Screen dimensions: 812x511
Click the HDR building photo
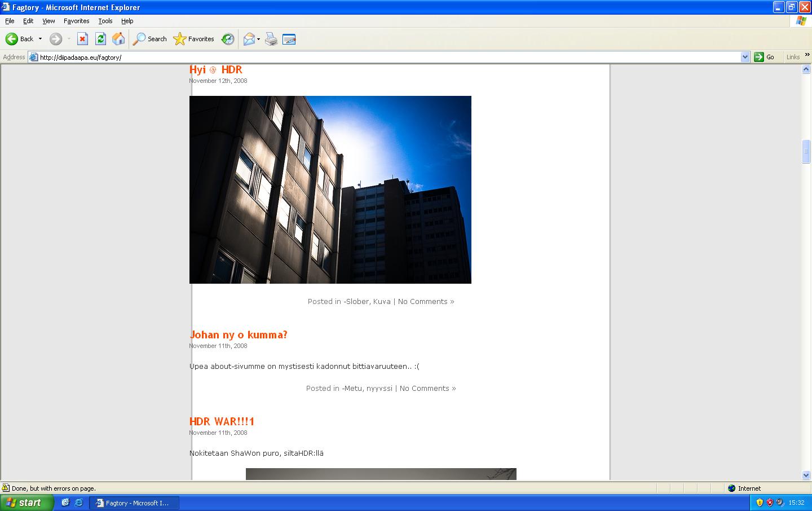coord(330,190)
